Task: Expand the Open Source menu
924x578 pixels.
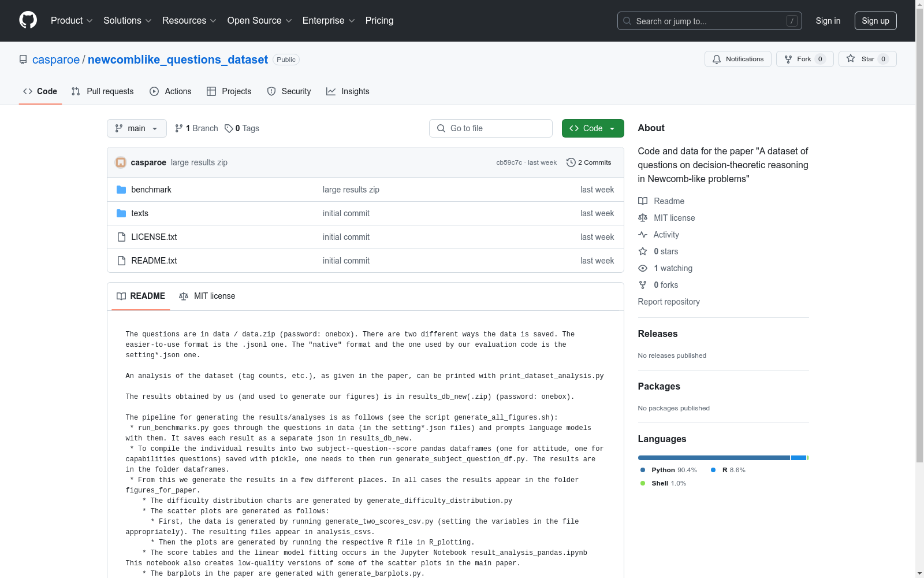Action: [260, 20]
